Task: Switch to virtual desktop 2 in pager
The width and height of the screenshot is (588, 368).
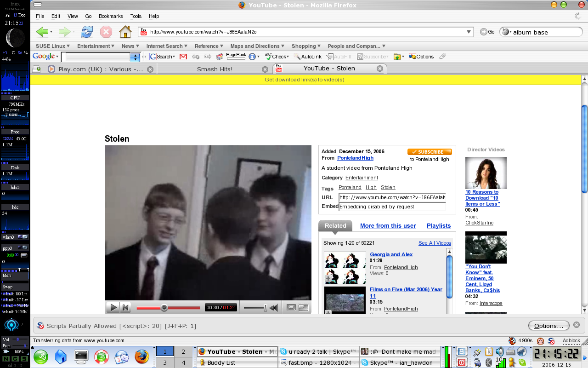Action: pyautogui.click(x=183, y=351)
